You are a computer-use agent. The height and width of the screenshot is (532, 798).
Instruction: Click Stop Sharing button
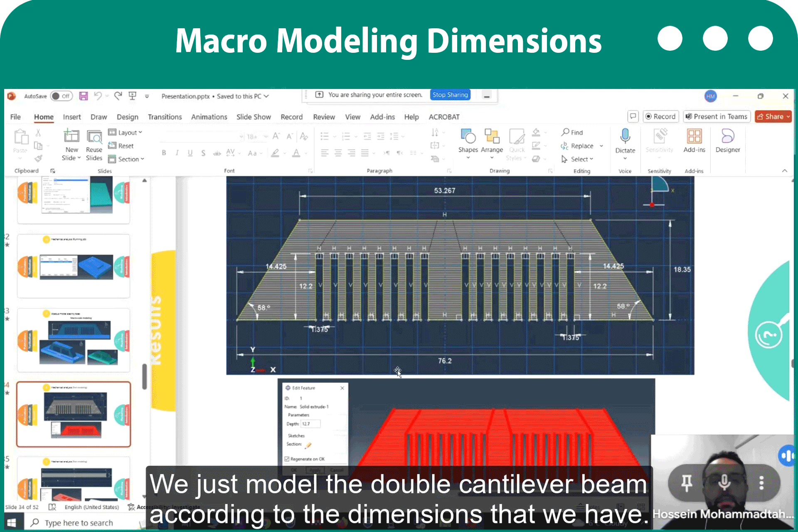tap(450, 95)
